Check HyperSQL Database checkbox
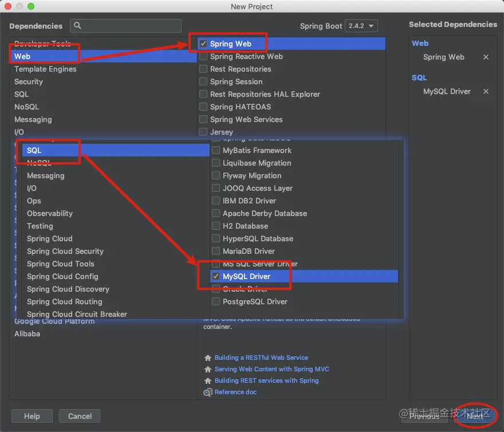The image size is (504, 432). (x=216, y=238)
